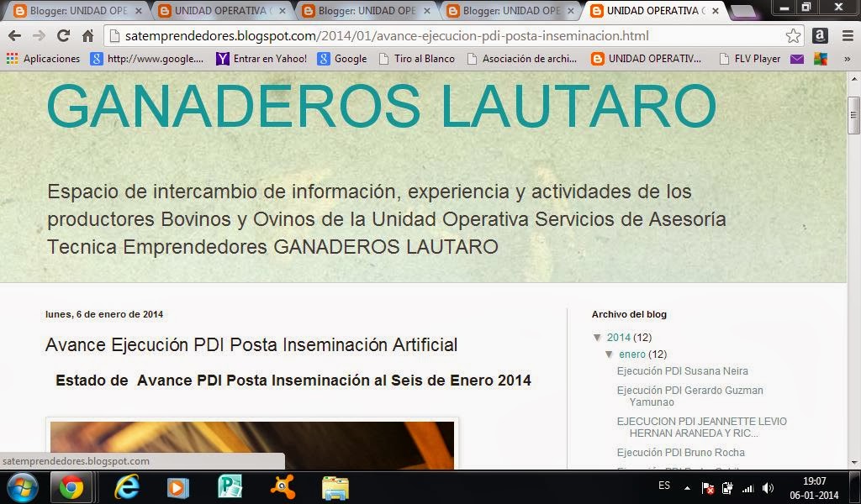Open Ejecución PDI Bruno Rocha post
This screenshot has width=861, height=504.
pyautogui.click(x=681, y=453)
